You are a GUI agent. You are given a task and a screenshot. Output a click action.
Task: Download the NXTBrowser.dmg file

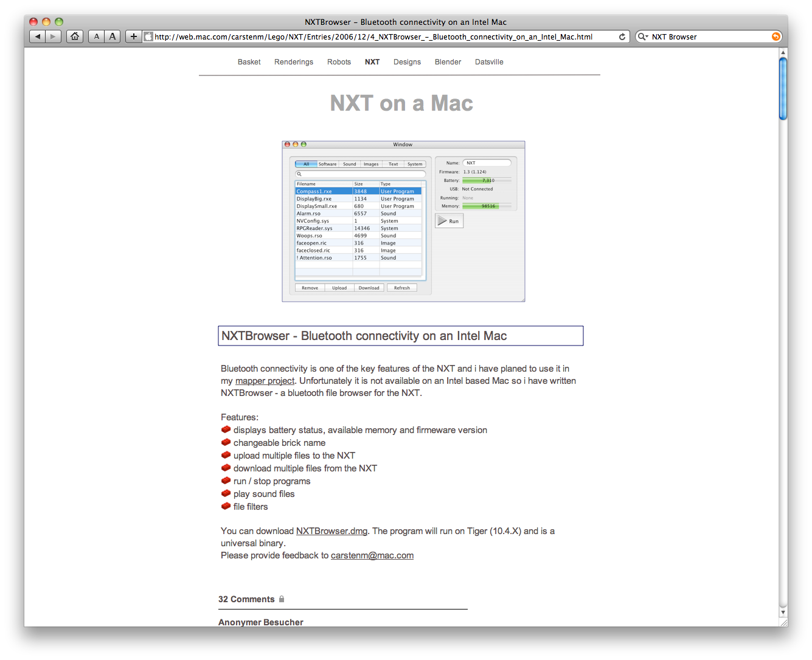(x=331, y=531)
